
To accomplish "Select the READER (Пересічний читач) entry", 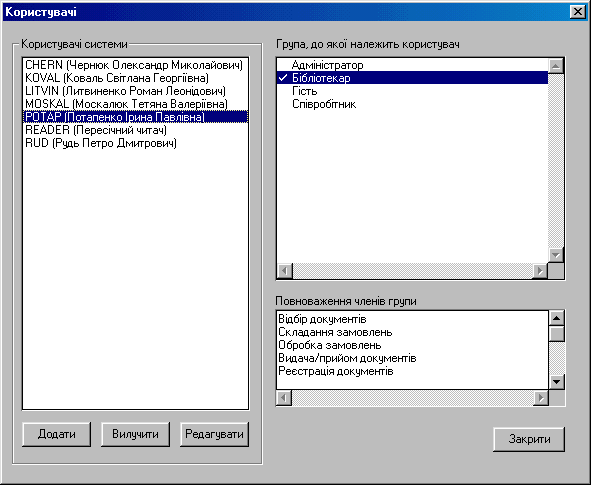I will (x=135, y=130).
